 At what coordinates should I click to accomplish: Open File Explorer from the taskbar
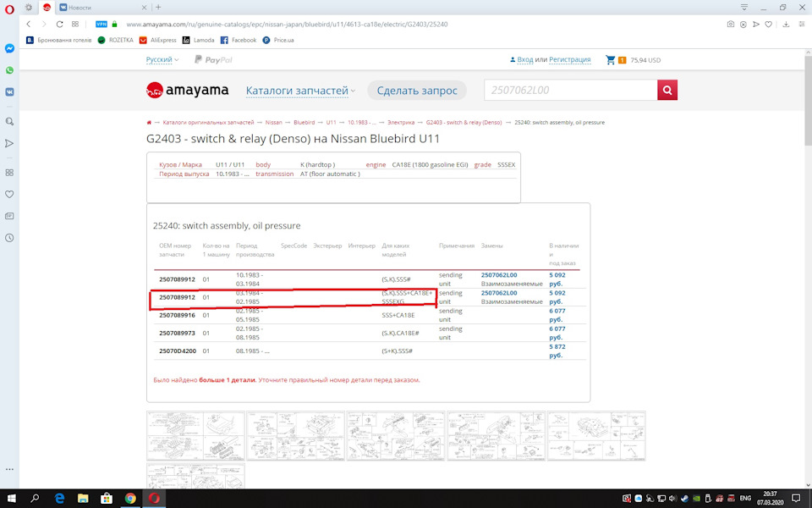coord(83,498)
